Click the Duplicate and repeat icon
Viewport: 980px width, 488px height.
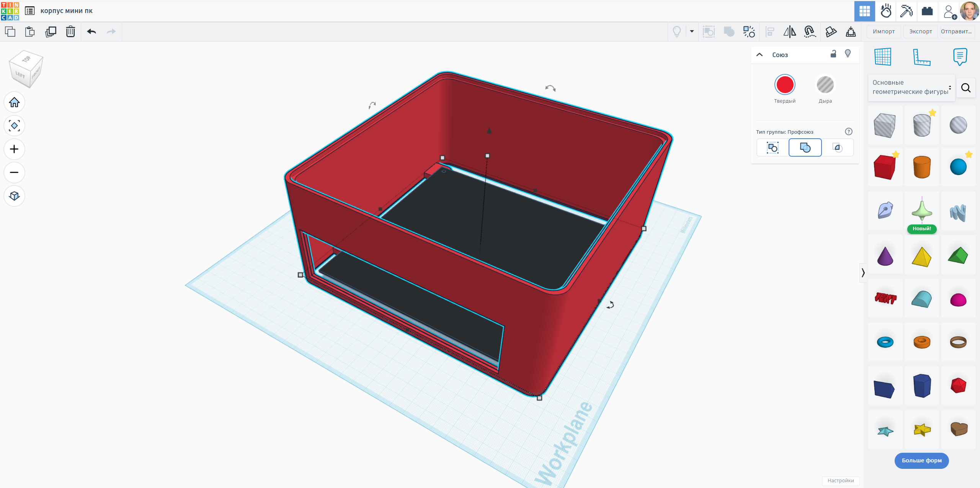(x=51, y=31)
